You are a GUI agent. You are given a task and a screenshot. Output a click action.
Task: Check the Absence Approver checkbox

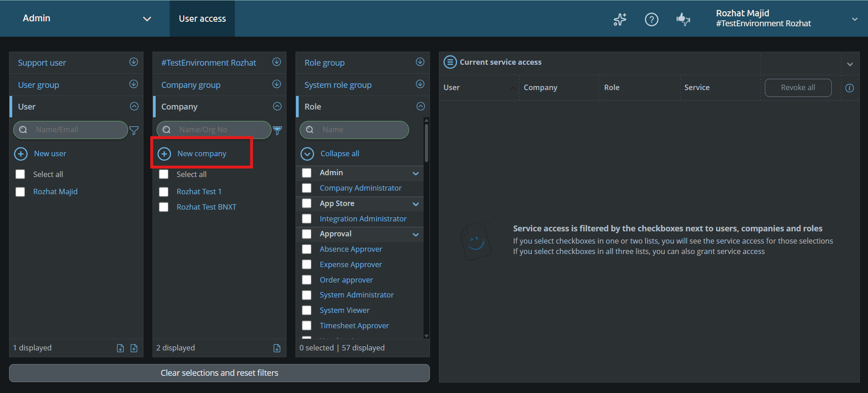pos(307,249)
